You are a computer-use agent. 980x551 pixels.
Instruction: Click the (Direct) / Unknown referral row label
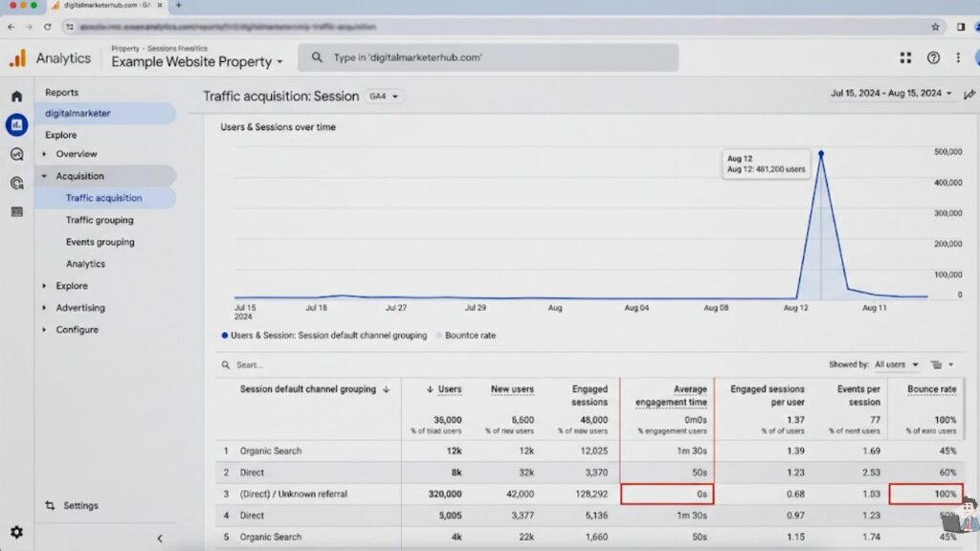[x=293, y=495]
